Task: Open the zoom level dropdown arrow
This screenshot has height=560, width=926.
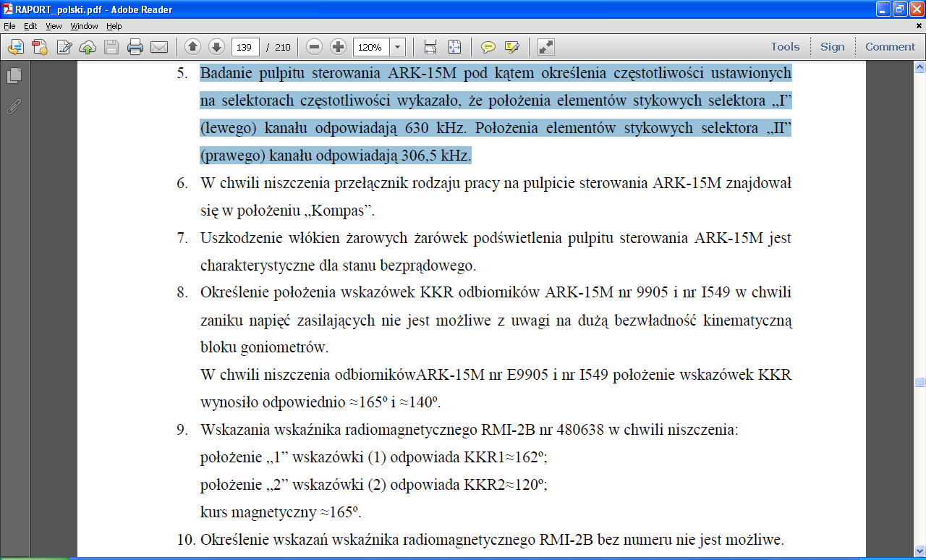Action: click(x=398, y=47)
